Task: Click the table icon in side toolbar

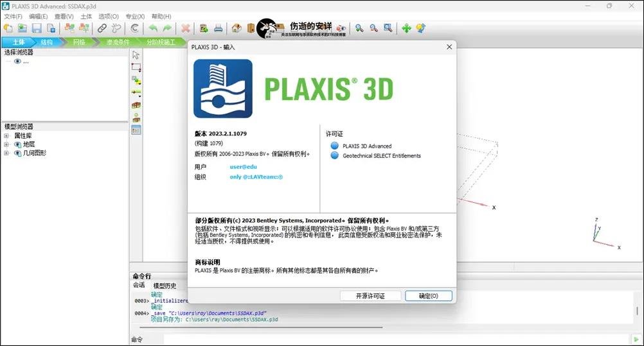Action: pyautogui.click(x=136, y=130)
